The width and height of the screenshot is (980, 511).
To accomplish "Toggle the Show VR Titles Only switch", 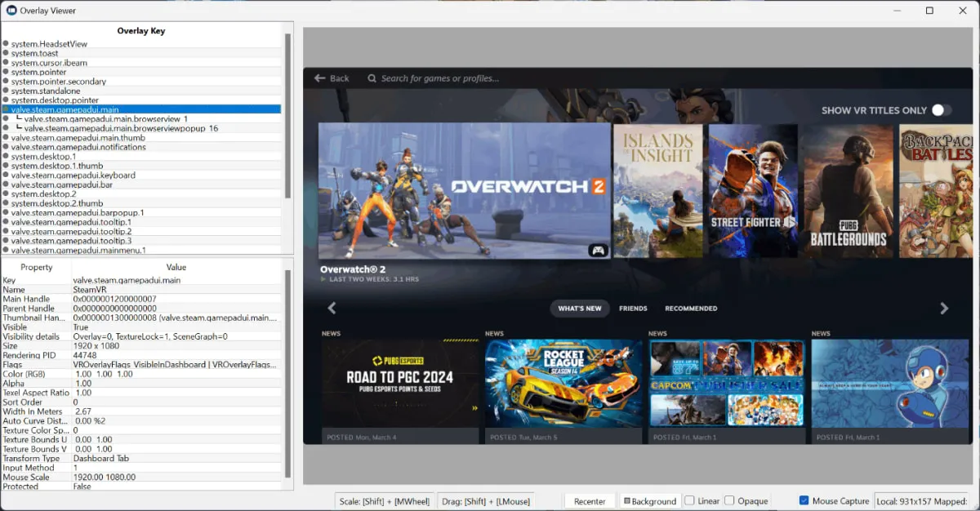I will (x=941, y=110).
